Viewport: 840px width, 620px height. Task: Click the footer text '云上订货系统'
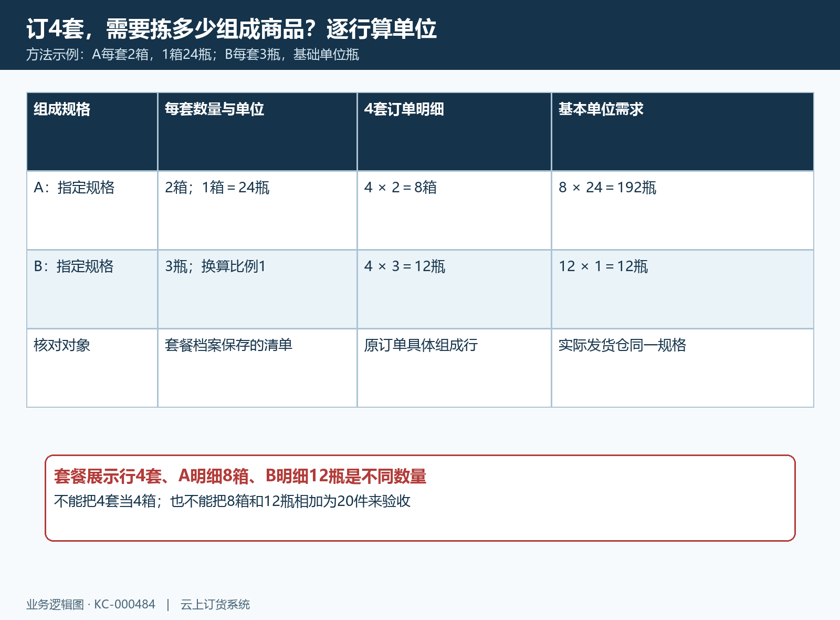point(215,604)
